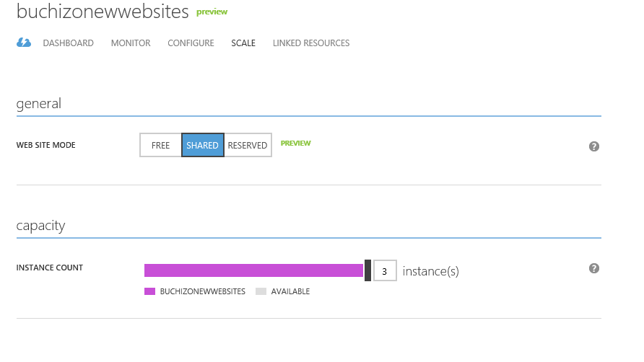This screenshot has width=644, height=362.
Task: Click the buchizonewwebsites page title
Action: pyautogui.click(x=103, y=12)
